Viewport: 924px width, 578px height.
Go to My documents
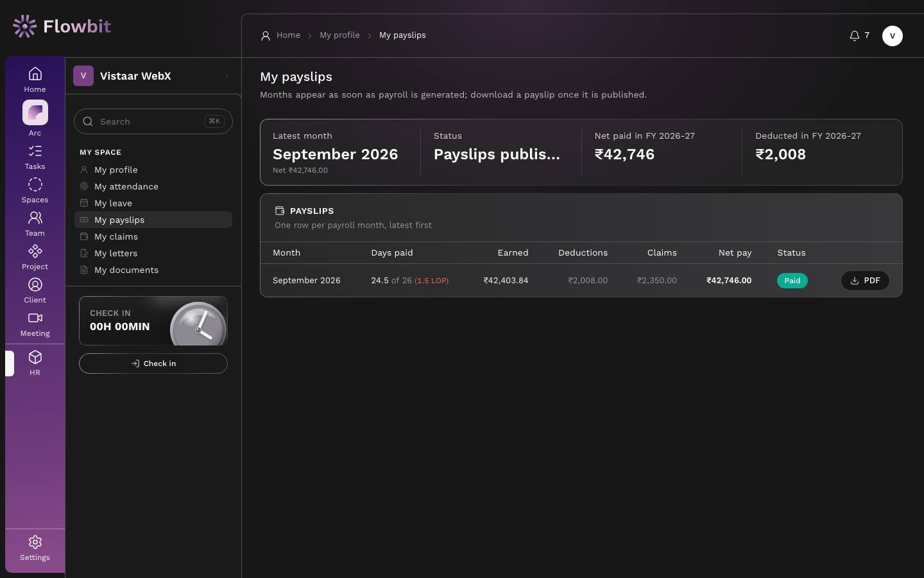tap(153, 270)
